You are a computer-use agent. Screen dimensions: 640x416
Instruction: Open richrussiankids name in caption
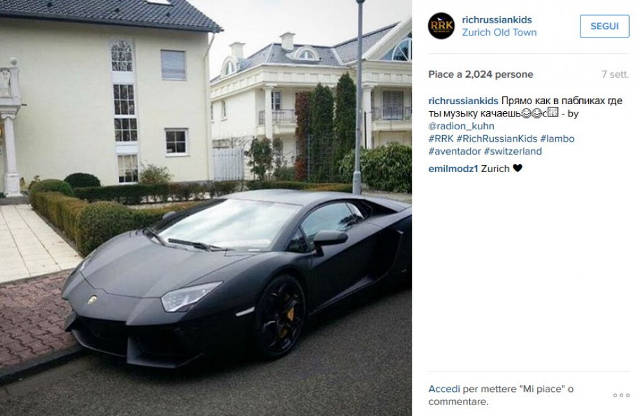point(463,101)
